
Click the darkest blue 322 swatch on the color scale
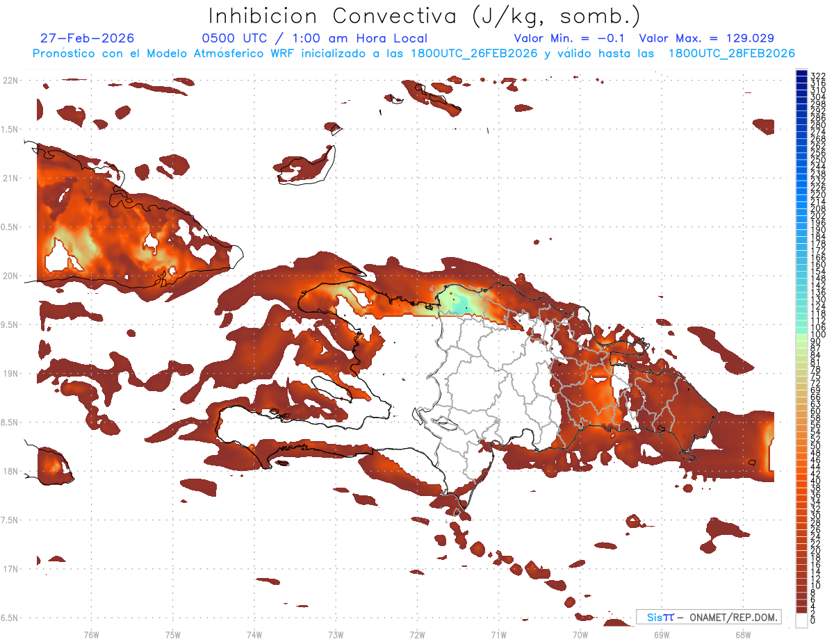coord(801,73)
